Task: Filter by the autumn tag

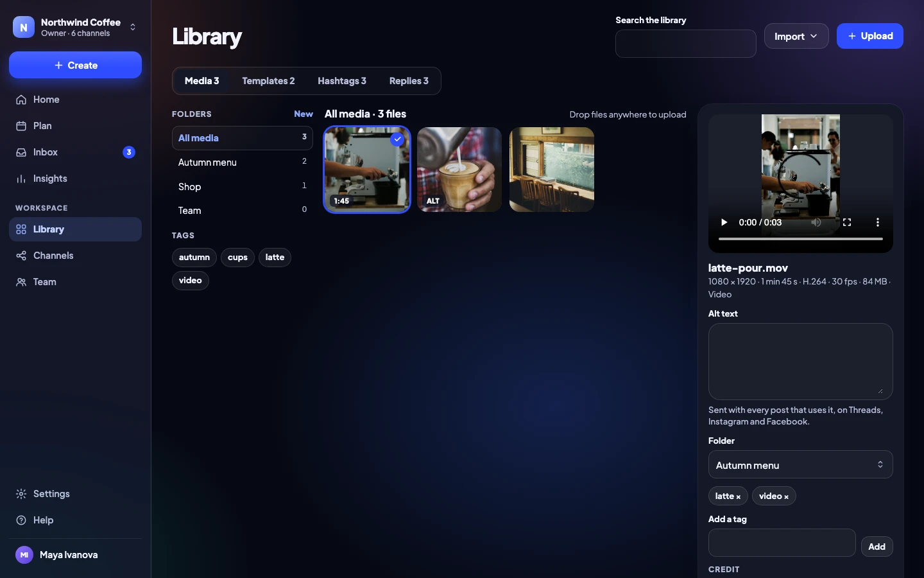Action: tap(194, 258)
